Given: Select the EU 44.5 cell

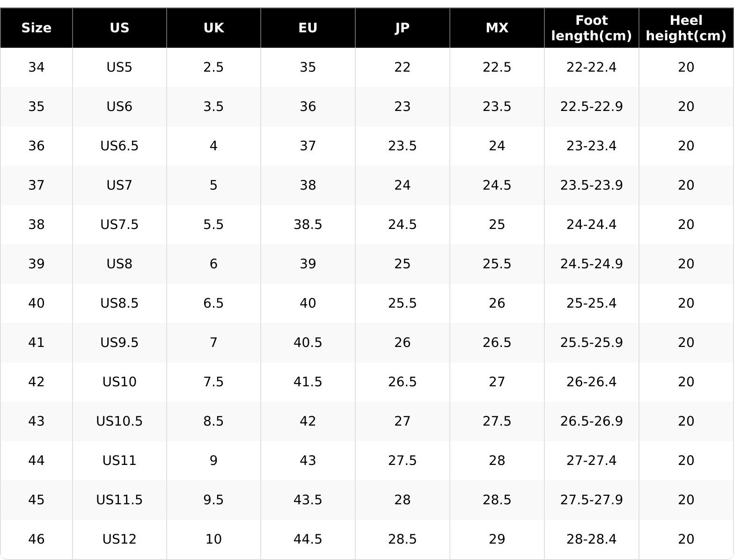Looking at the screenshot, I should pos(308,539).
